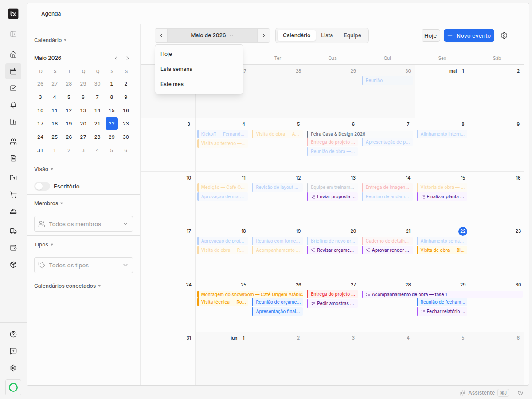Open the feedback message icon

(13, 351)
